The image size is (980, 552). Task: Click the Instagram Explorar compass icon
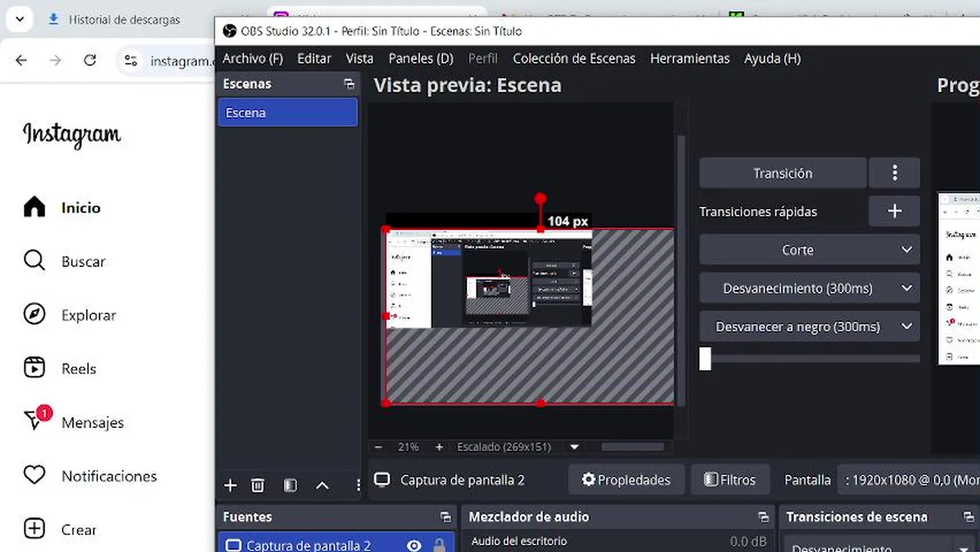coord(35,314)
